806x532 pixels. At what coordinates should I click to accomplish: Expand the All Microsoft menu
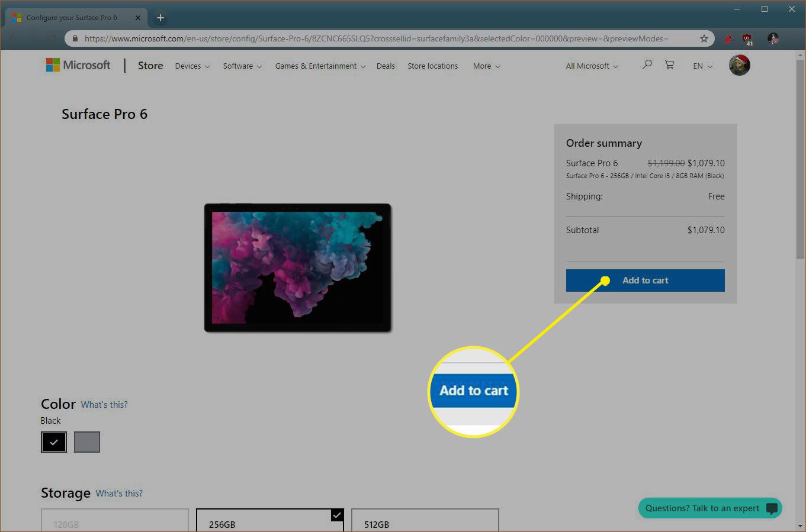tap(592, 66)
